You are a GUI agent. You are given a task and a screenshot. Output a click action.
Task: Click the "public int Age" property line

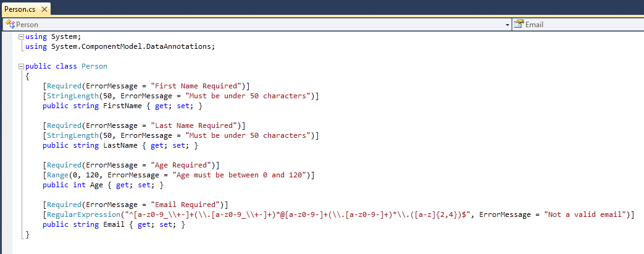tap(102, 185)
